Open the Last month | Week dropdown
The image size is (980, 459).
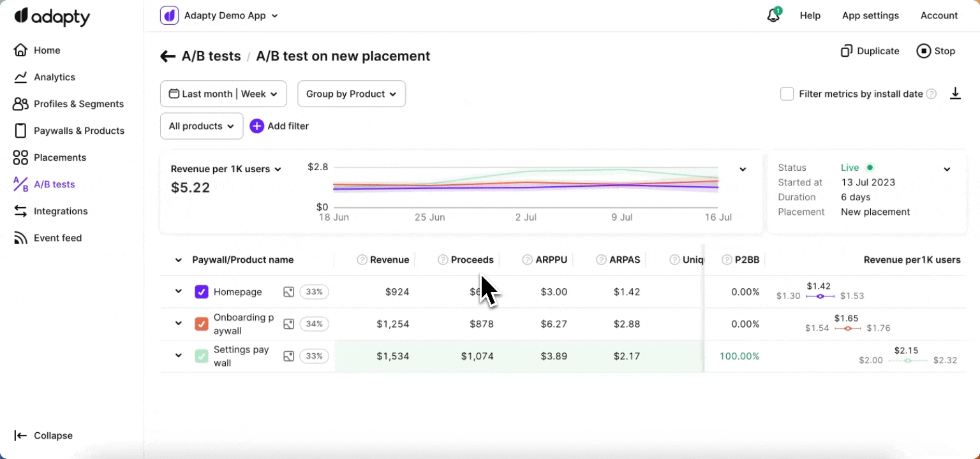click(223, 94)
